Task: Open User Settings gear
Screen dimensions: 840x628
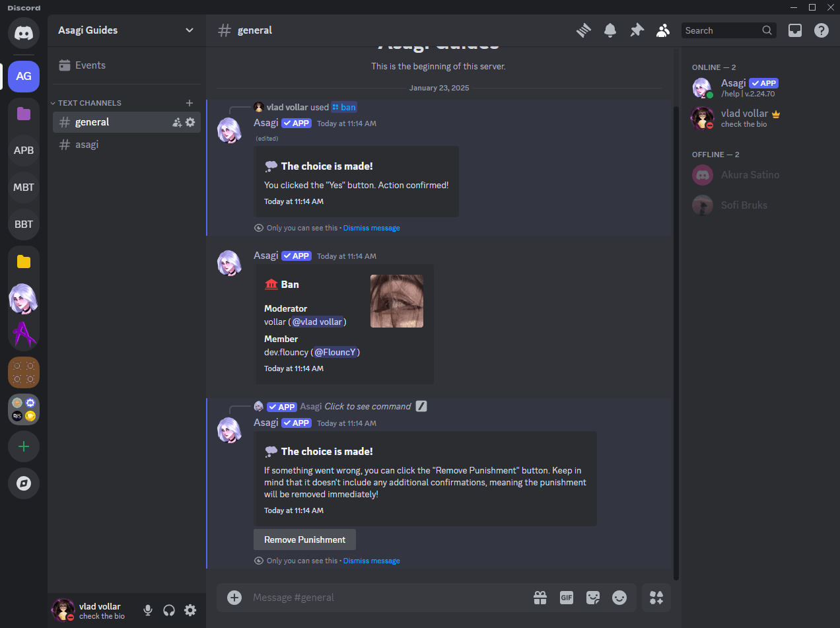Action: point(190,610)
